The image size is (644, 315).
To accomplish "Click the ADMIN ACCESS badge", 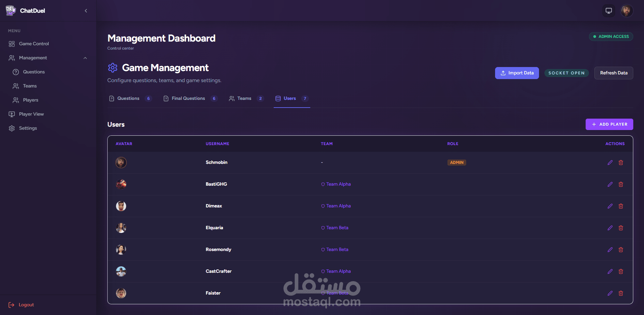I will pos(611,37).
